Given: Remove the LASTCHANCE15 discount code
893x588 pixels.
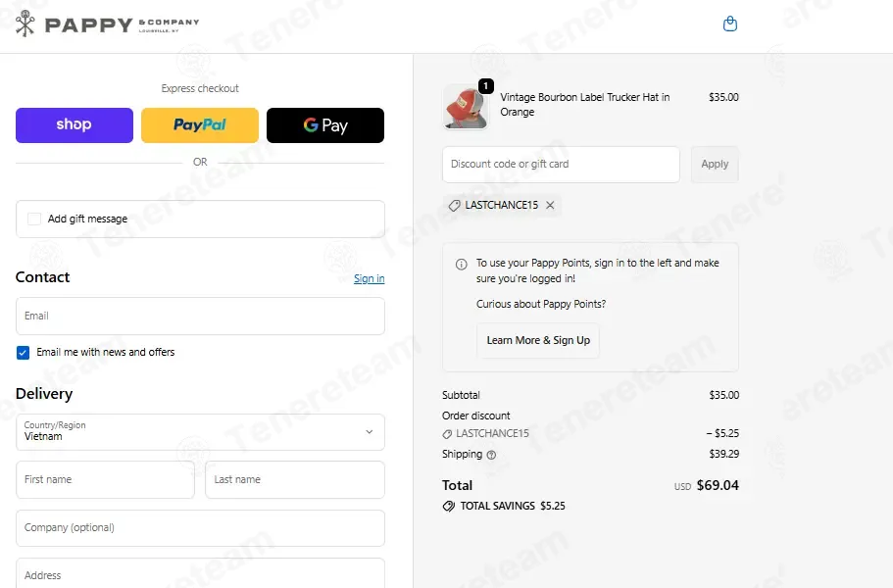Looking at the screenshot, I should tap(550, 205).
